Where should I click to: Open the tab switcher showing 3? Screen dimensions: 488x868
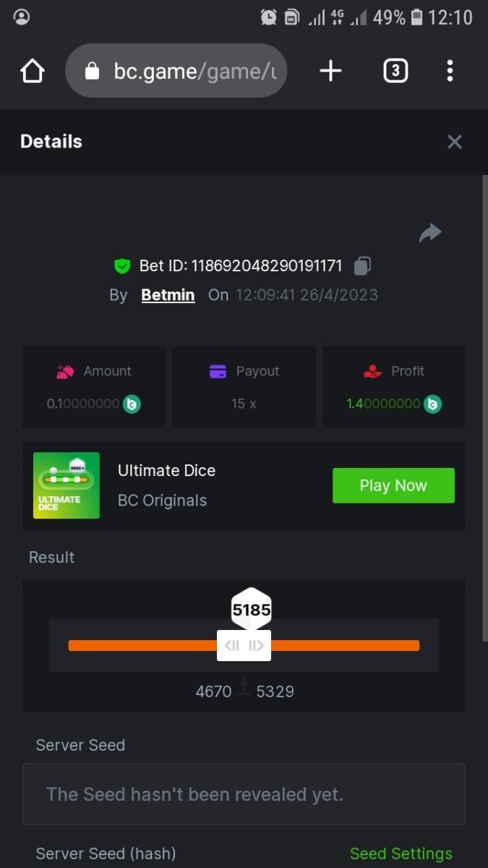(x=395, y=71)
